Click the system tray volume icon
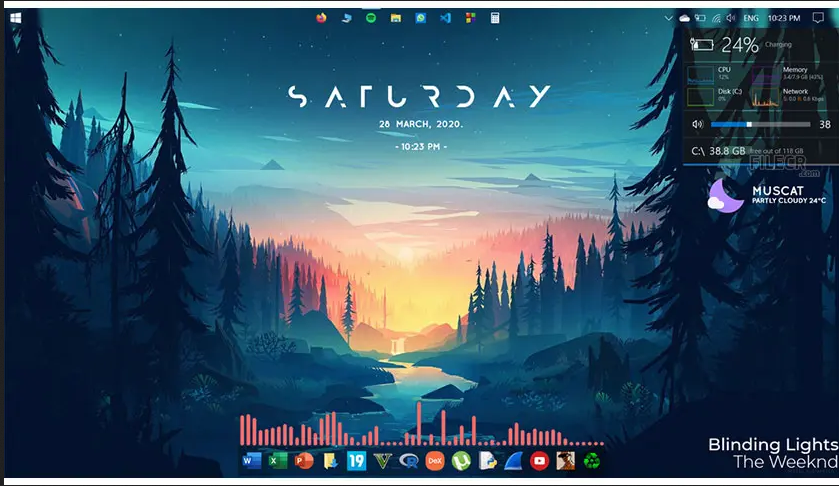 [x=731, y=18]
